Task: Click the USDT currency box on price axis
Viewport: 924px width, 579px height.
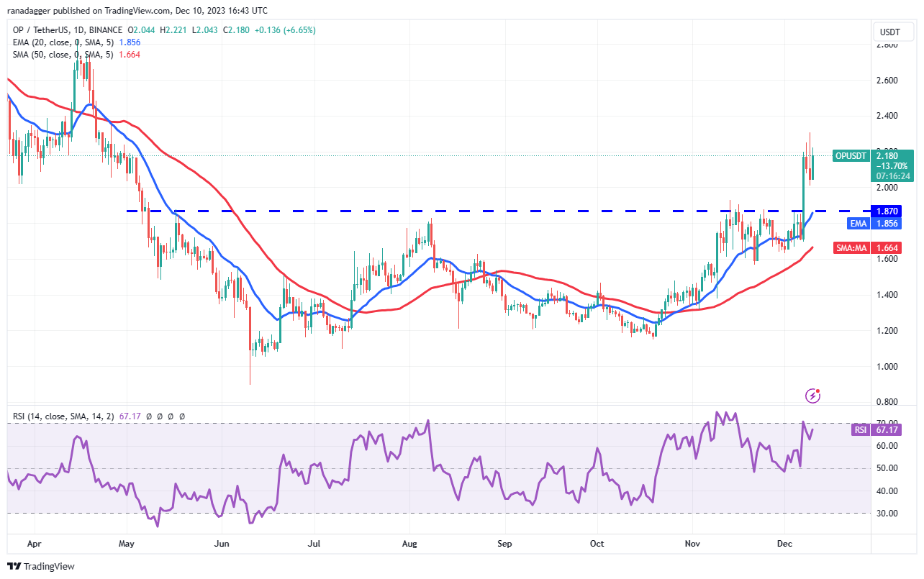Action: tap(892, 32)
